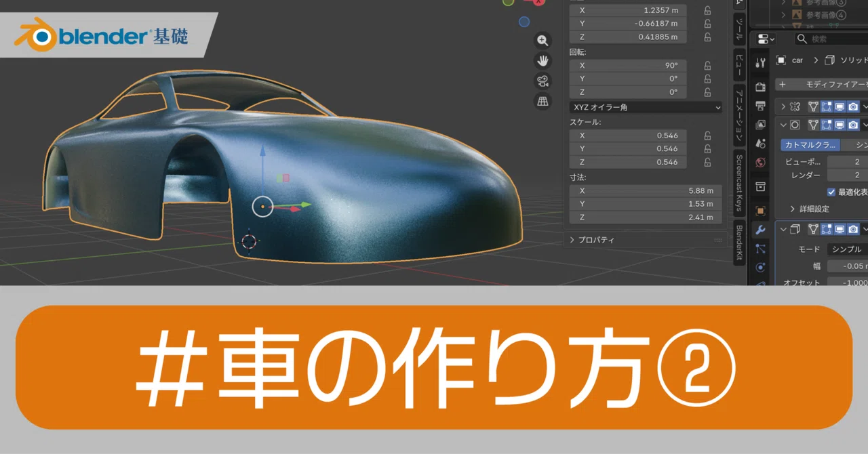868x454 pixels.
Task: Toggle 最適化表示 checkbox
Action: click(x=831, y=192)
